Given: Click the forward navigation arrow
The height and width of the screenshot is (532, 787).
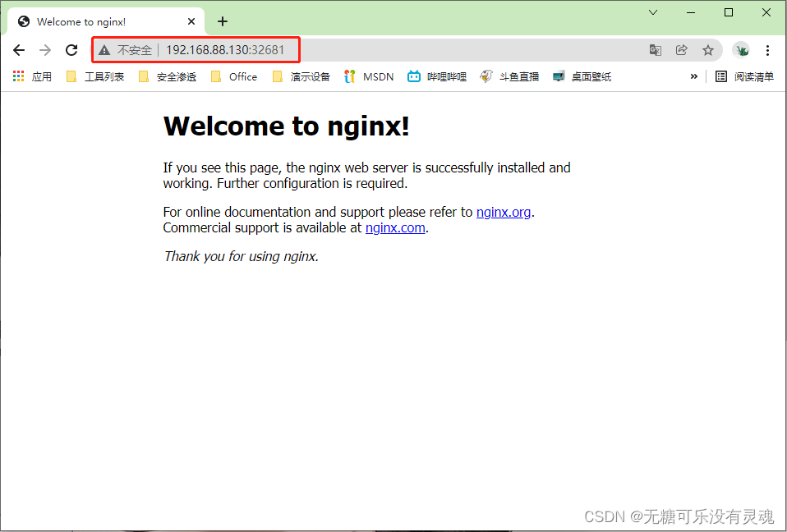Looking at the screenshot, I should (45, 50).
